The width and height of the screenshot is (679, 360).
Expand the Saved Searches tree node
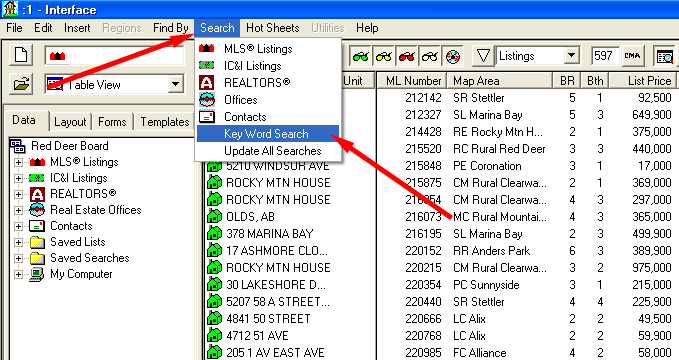(x=18, y=258)
